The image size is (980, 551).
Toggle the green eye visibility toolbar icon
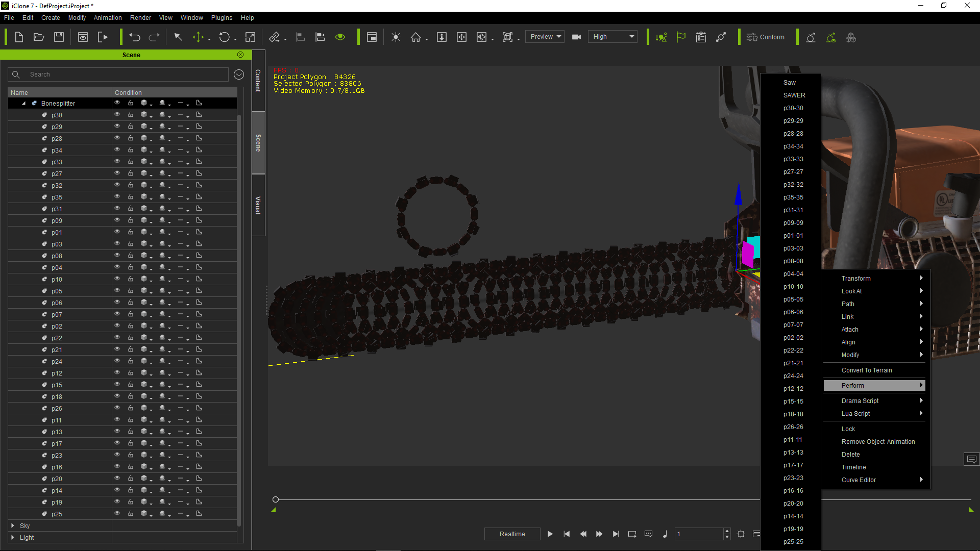tap(340, 37)
